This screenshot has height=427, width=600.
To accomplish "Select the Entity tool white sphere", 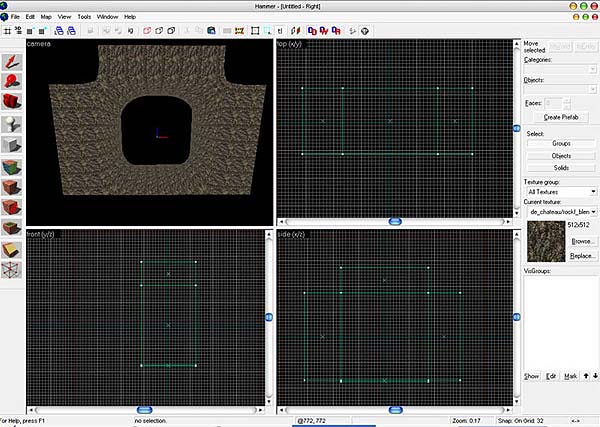I will tap(12, 124).
